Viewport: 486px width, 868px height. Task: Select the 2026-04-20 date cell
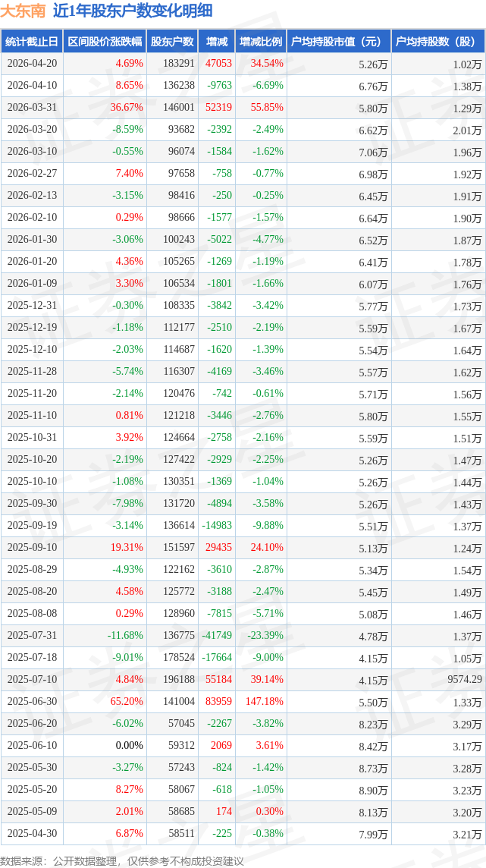(x=32, y=64)
